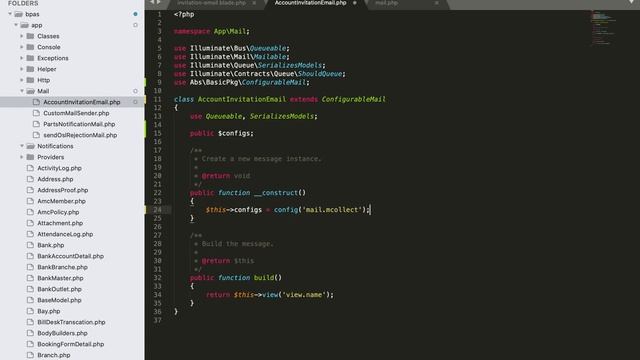Expand the Exceptions folder
This screenshot has width=640, height=360.
[22, 58]
